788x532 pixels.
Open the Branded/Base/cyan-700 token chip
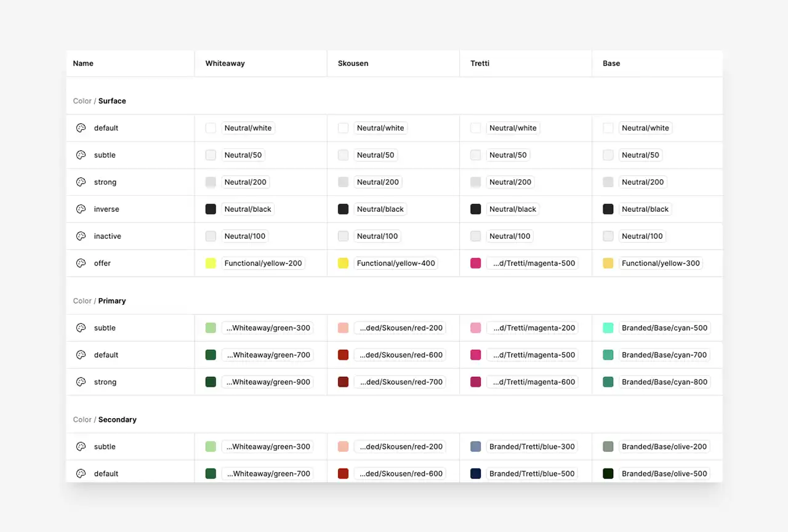(x=664, y=355)
